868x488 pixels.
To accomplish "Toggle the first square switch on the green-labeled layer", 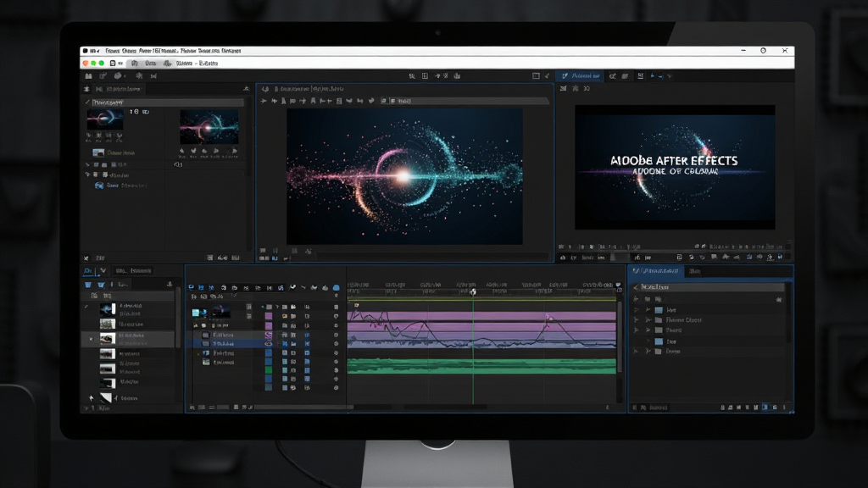I will (285, 370).
